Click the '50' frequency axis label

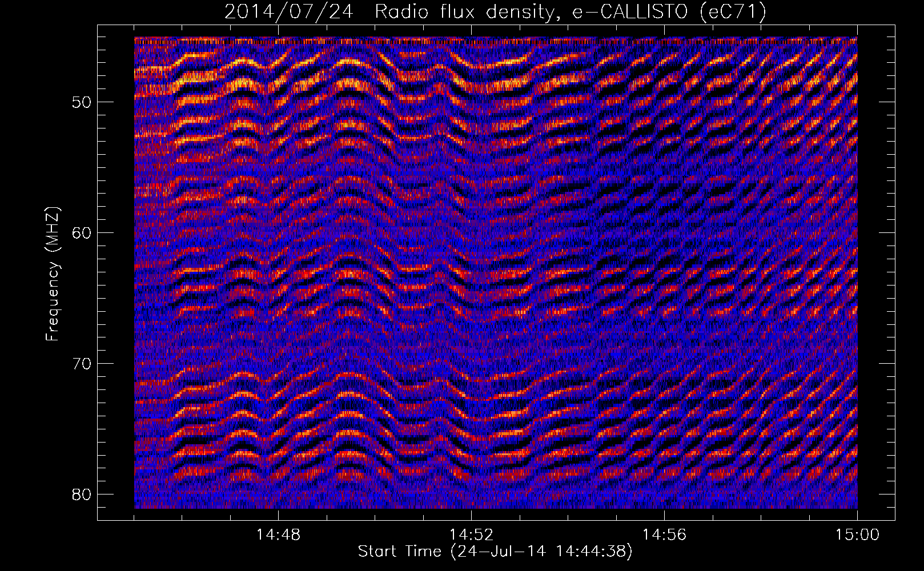click(x=82, y=103)
